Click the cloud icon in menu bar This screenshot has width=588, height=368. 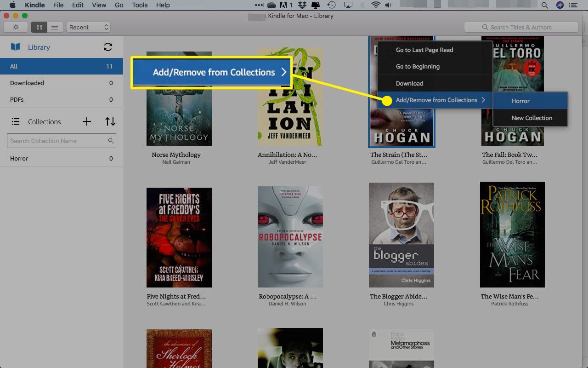(271, 5)
